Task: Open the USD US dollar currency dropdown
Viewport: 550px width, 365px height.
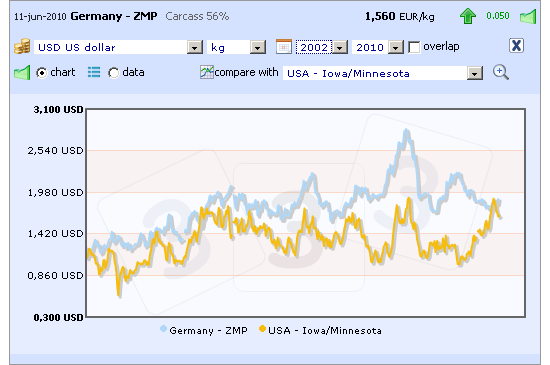Action: [x=118, y=47]
